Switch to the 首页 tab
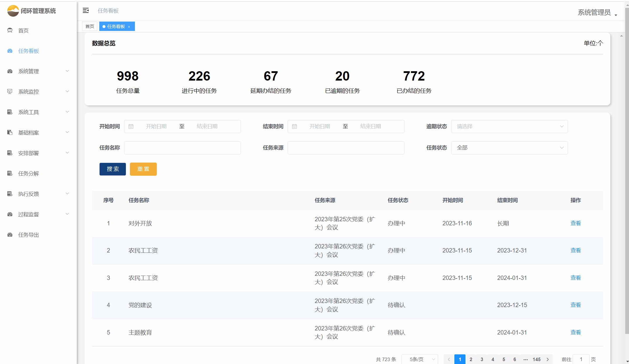This screenshot has width=629, height=364. [x=90, y=27]
